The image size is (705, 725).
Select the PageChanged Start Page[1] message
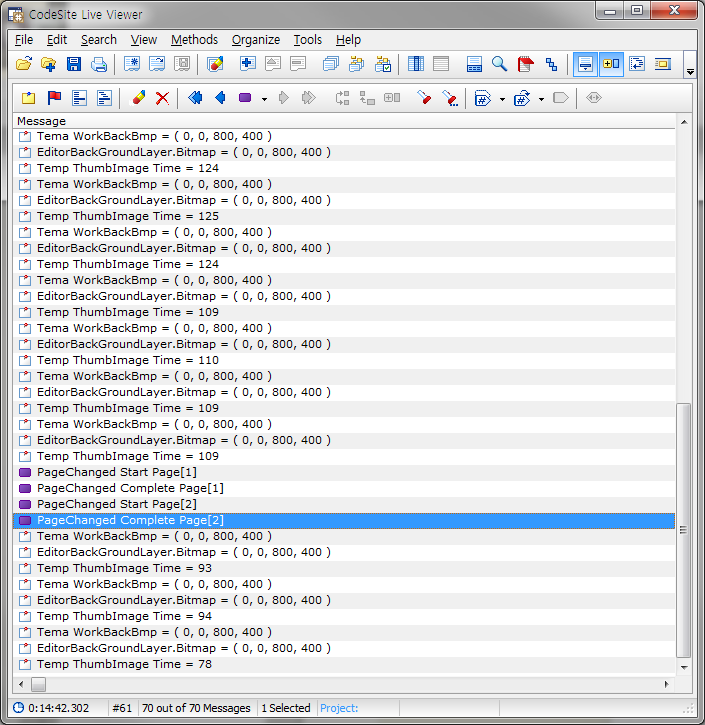(116, 472)
